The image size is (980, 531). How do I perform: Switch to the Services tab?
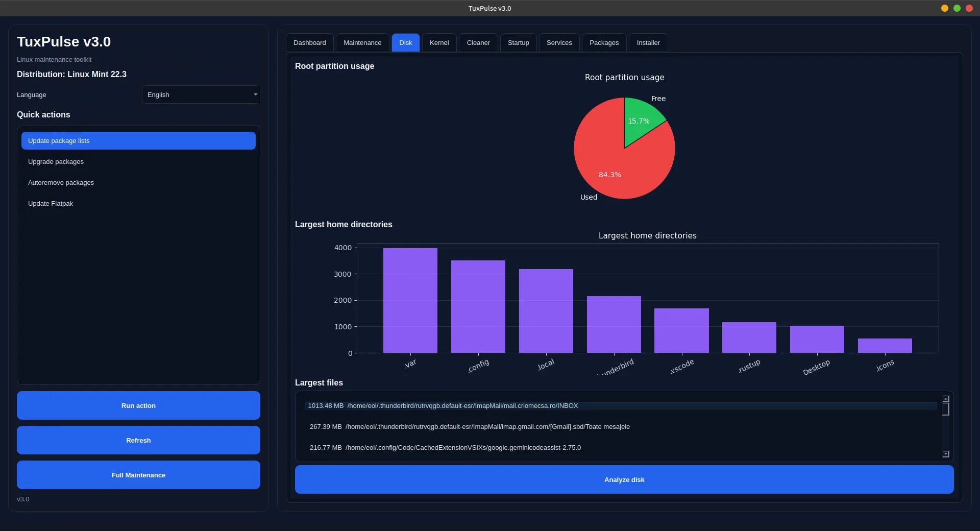[559, 43]
